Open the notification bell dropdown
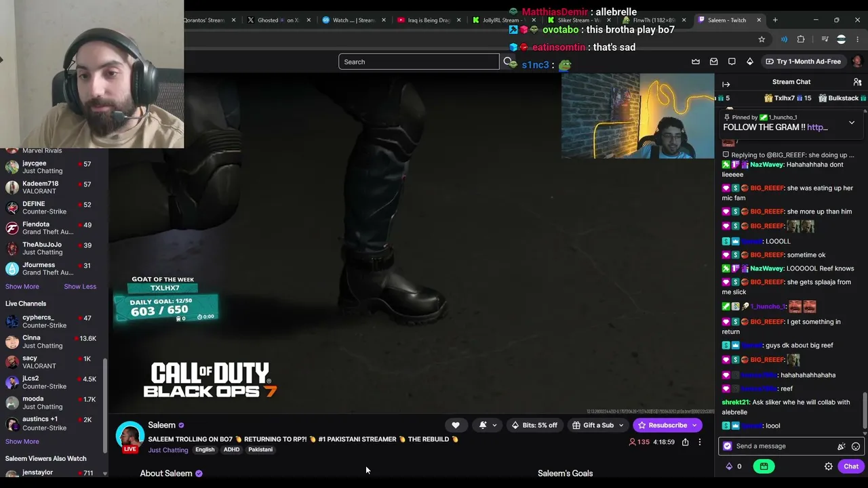This screenshot has width=868, height=488. (488, 425)
